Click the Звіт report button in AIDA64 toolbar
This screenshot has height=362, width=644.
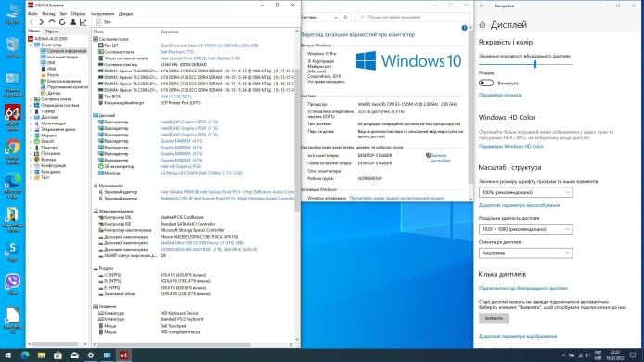pyautogui.click(x=104, y=22)
